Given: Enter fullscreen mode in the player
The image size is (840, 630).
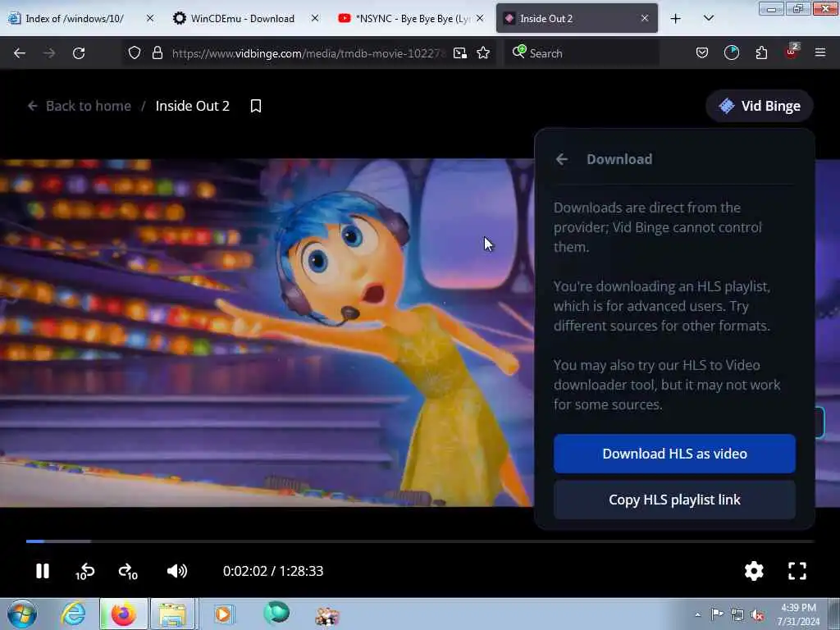Looking at the screenshot, I should [797, 571].
